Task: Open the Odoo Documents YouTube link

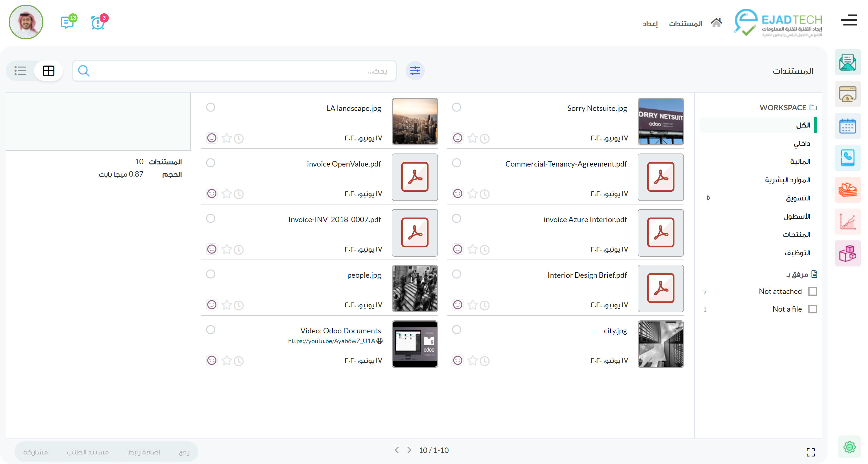Action: tap(331, 341)
